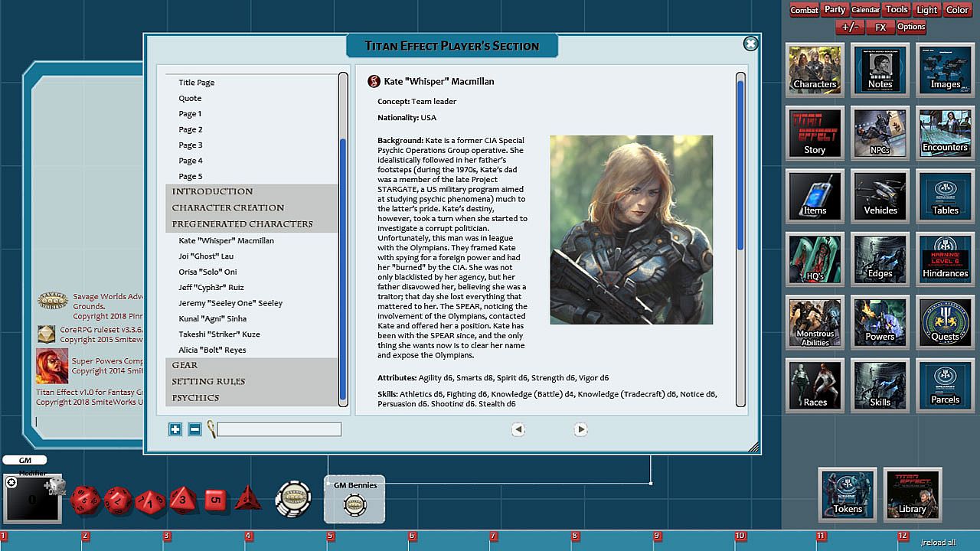The height and width of the screenshot is (551, 980).
Task: Expand the SETTING RULES section header
Action: pyautogui.click(x=251, y=381)
